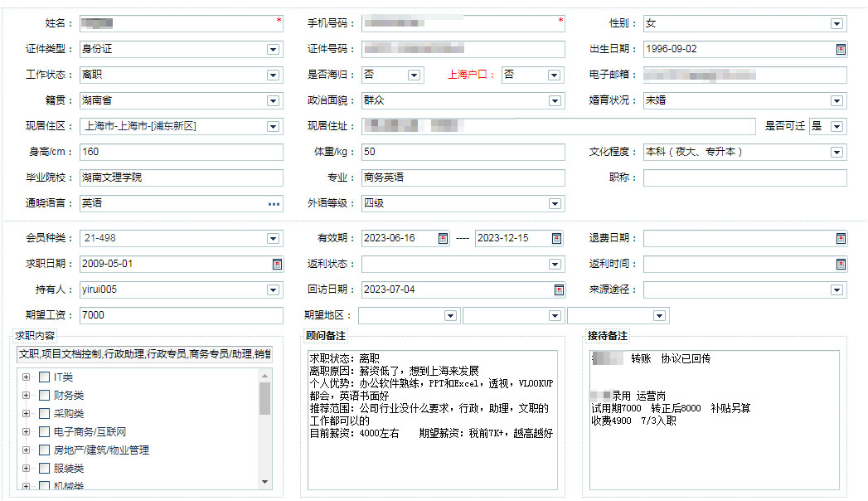Open the 回访日期 calendar picker
This screenshot has width=868, height=501.
(x=559, y=289)
